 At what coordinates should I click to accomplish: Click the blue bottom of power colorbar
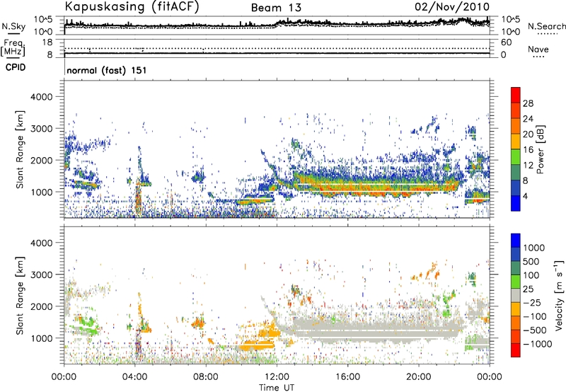pyautogui.click(x=516, y=204)
